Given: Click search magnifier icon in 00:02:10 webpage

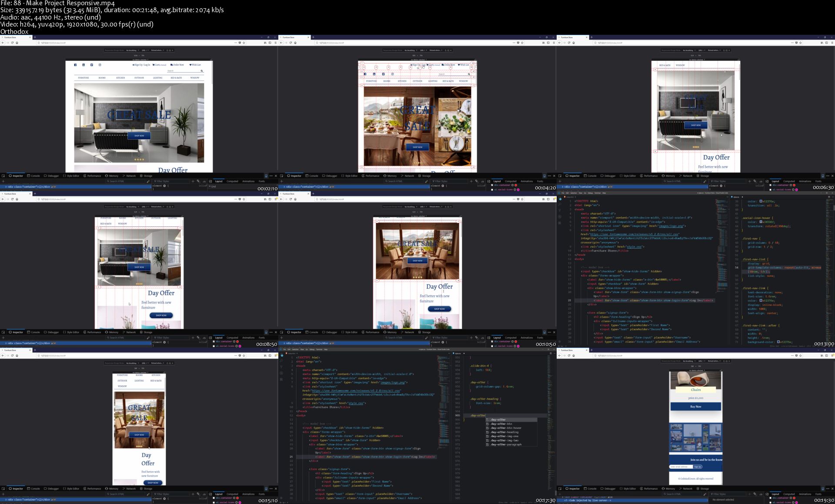Looking at the screenshot, I should pyautogui.click(x=202, y=71).
